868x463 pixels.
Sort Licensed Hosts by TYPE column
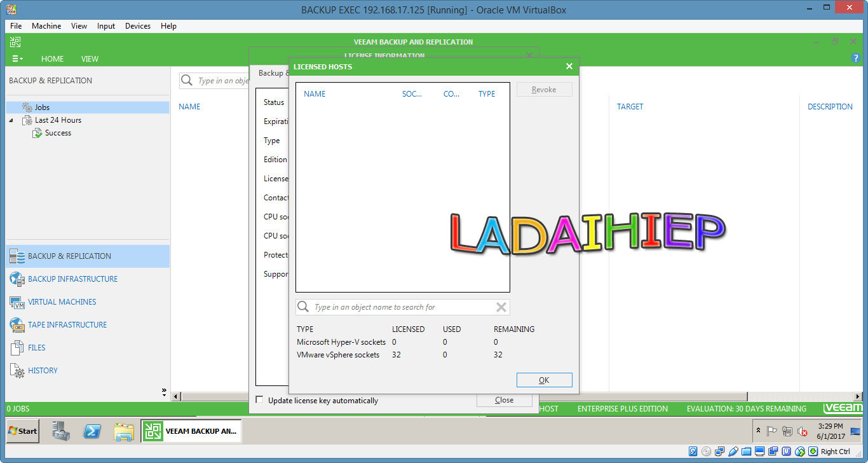coord(487,93)
